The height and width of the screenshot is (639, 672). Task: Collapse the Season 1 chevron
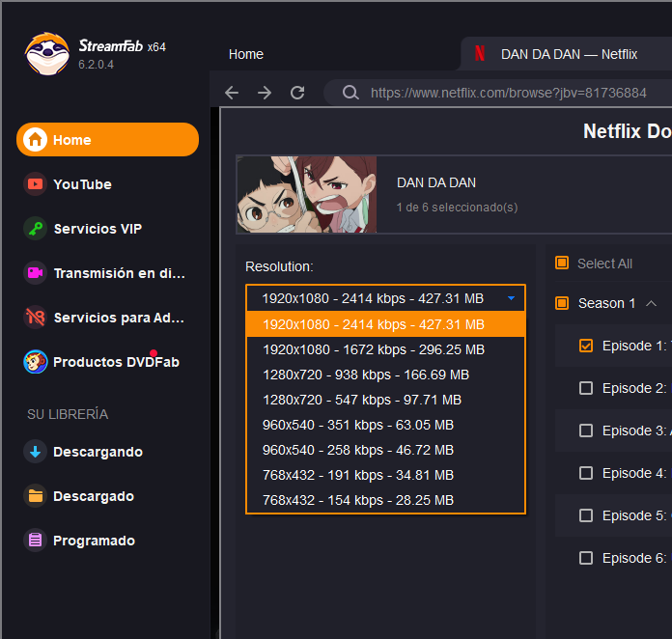click(x=651, y=303)
